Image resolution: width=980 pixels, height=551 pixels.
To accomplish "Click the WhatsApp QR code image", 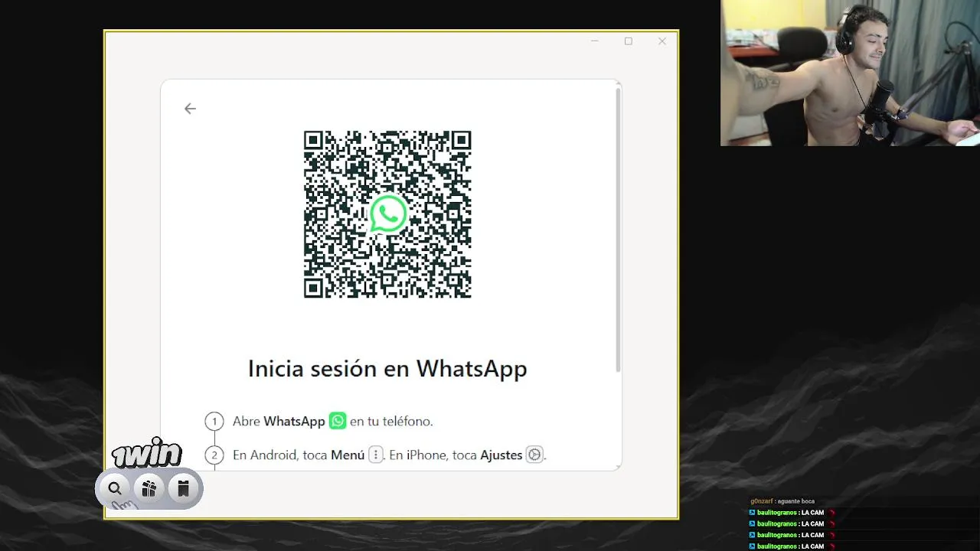I will [x=387, y=214].
